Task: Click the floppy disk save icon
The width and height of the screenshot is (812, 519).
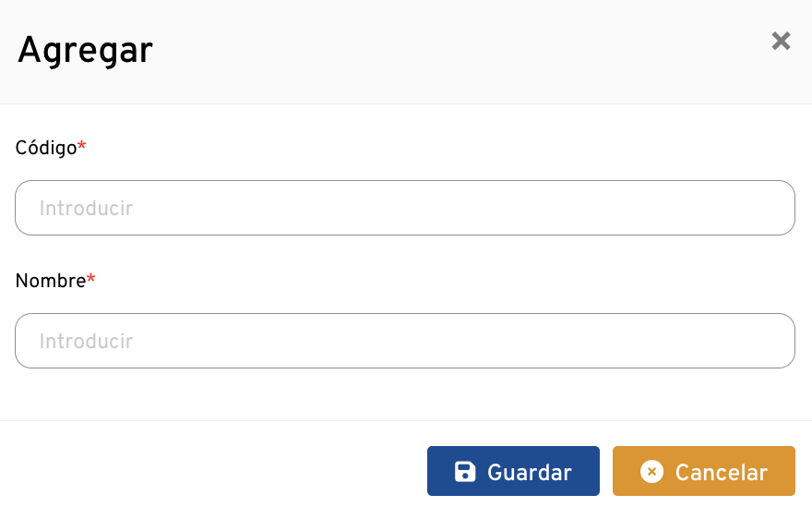Action: tap(465, 472)
